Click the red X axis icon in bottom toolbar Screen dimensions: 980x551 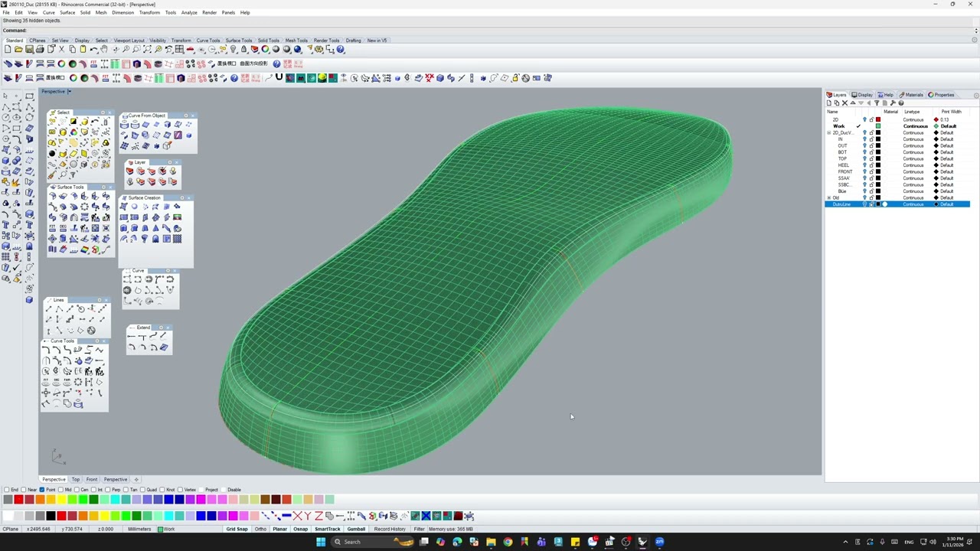click(x=298, y=516)
